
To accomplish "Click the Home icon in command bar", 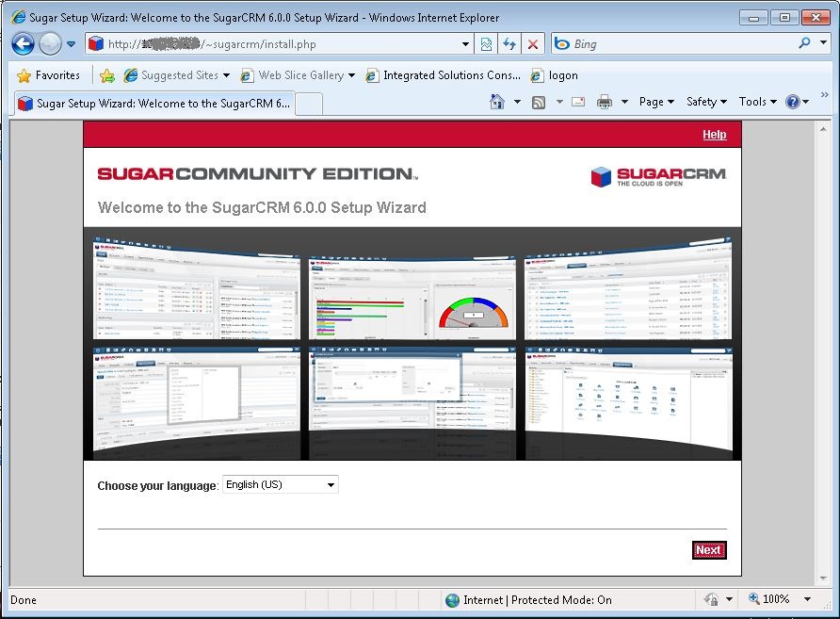I will (497, 102).
